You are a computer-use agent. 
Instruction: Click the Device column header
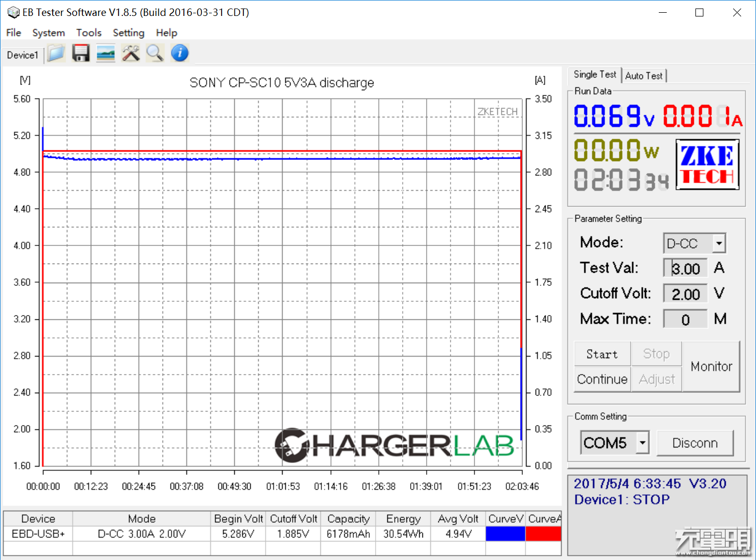pyautogui.click(x=38, y=519)
